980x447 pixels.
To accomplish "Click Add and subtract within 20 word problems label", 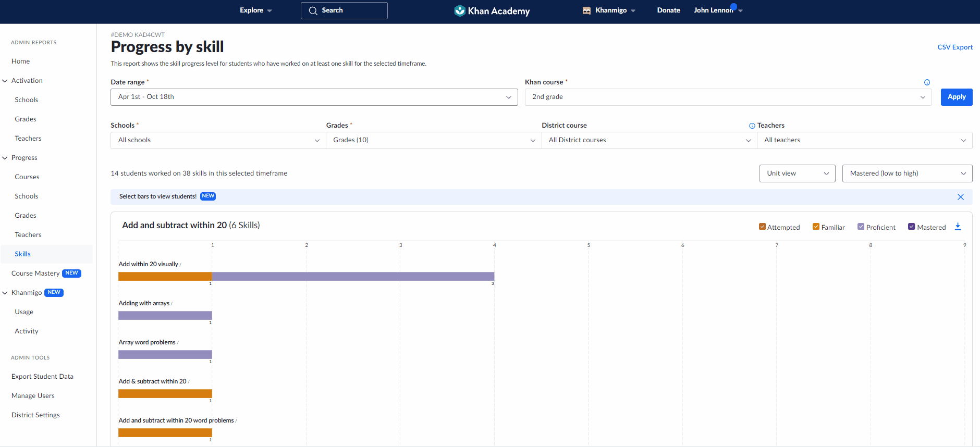I will point(176,420).
